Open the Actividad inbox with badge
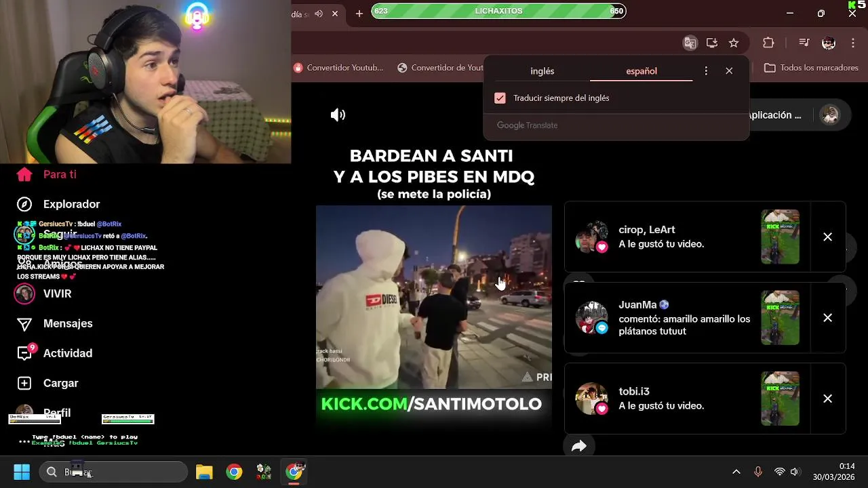 pyautogui.click(x=54, y=353)
